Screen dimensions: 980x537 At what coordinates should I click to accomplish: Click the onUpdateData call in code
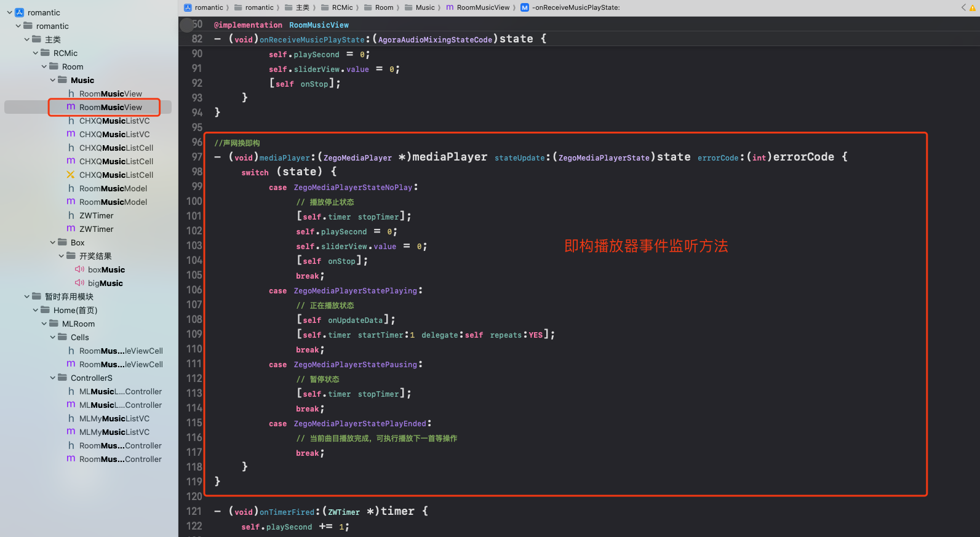(x=356, y=320)
